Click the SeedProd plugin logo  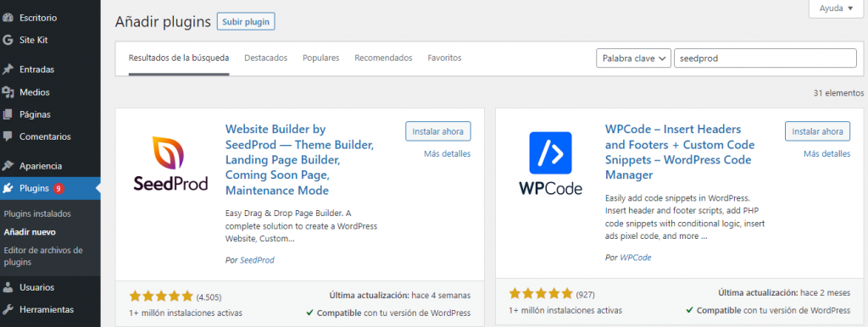[x=170, y=163]
